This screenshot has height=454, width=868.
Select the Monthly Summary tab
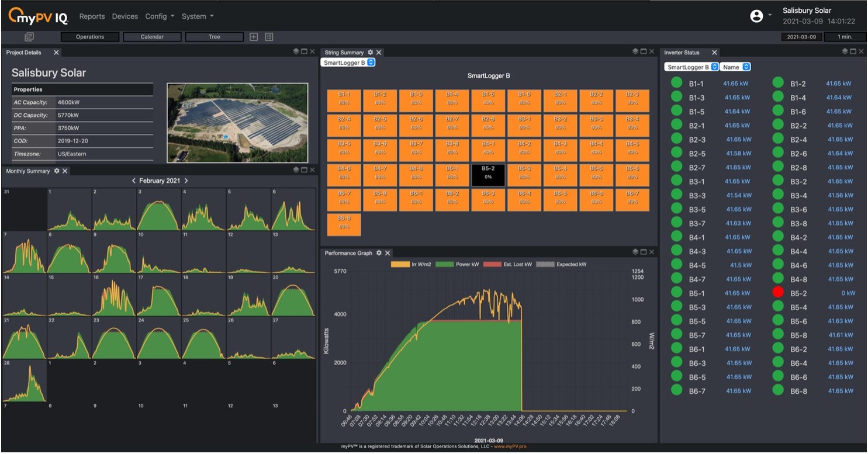(27, 171)
